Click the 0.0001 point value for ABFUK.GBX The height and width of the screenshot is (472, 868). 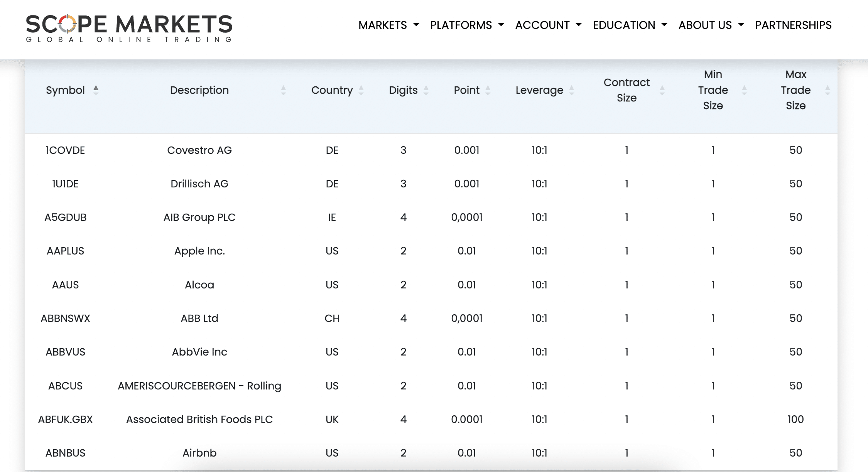tap(467, 420)
